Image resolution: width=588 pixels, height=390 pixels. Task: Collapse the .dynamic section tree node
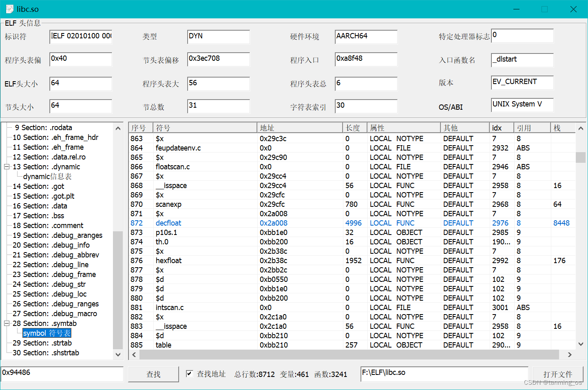7,166
